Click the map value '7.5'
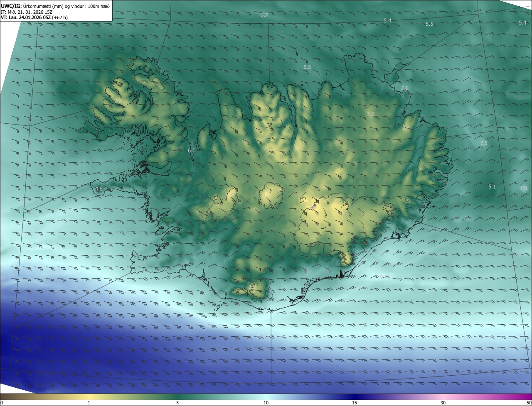Screen dimensions: 532x406 [x=484, y=143]
